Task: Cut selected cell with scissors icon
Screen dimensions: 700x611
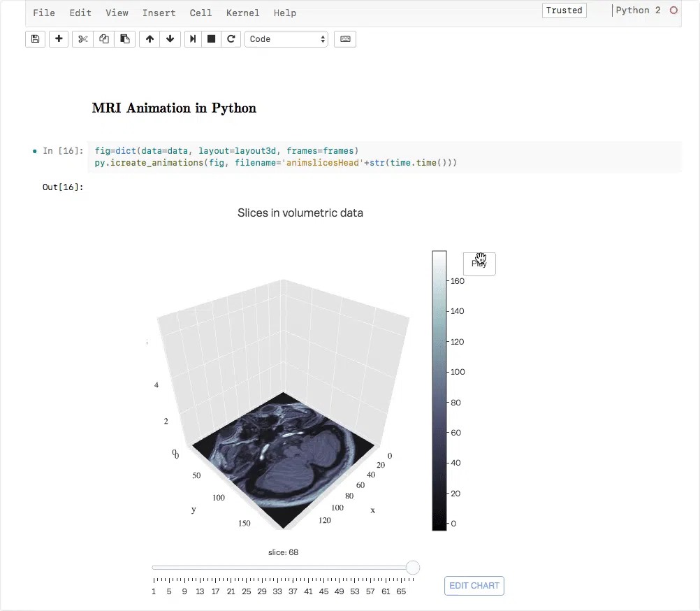Action: click(83, 39)
